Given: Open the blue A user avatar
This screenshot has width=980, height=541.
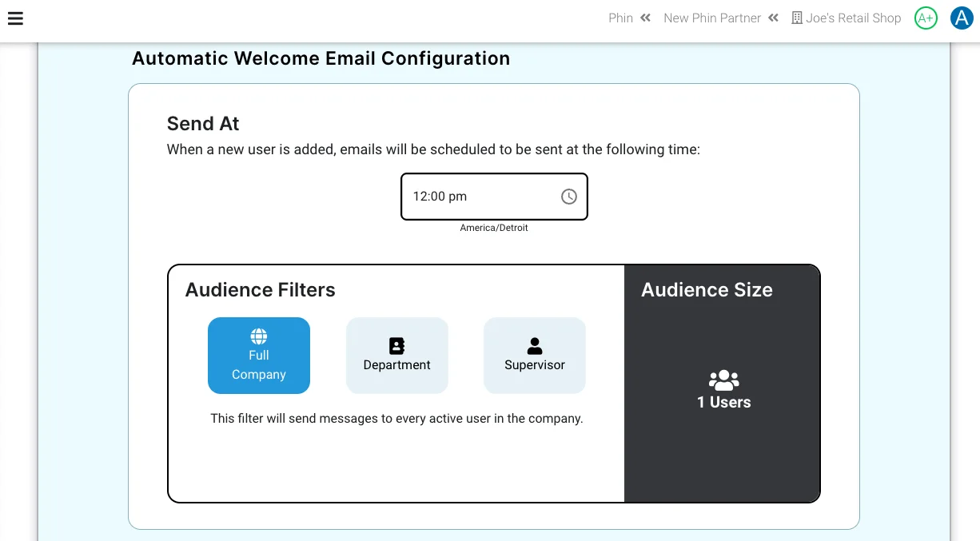Looking at the screenshot, I should (x=962, y=18).
